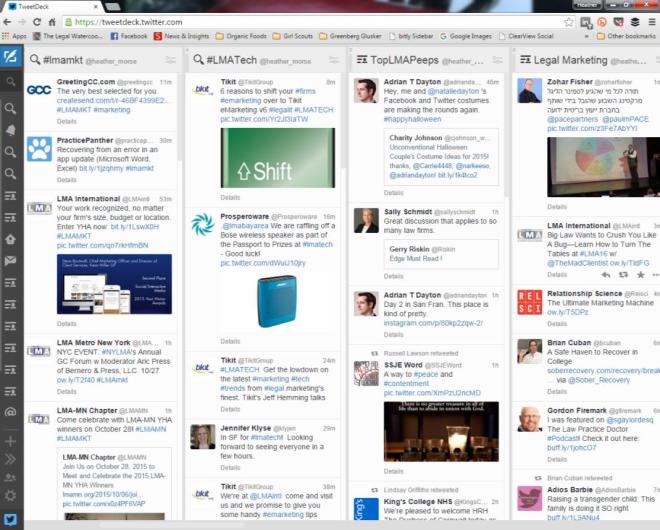
Task: Click the Buffer layers extension icon
Action: point(635,22)
